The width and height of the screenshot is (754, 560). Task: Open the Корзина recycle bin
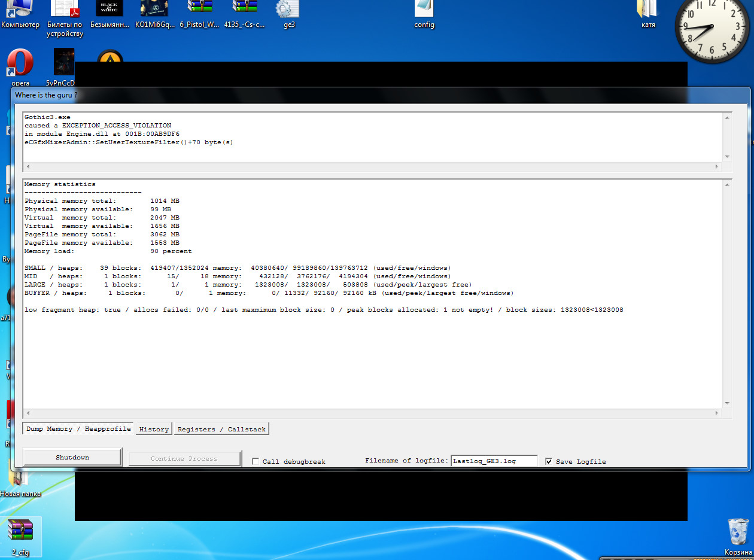[x=738, y=537]
